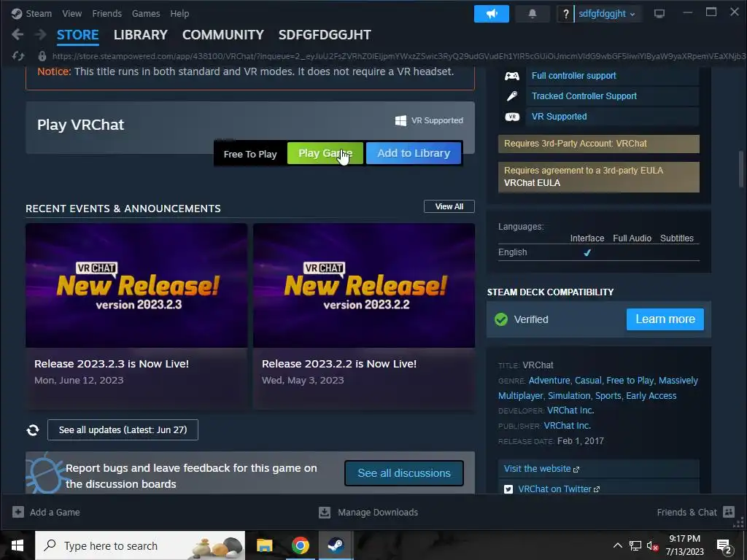Open the version 2023.2.2 release thumbnail
The height and width of the screenshot is (560, 747).
tap(364, 285)
